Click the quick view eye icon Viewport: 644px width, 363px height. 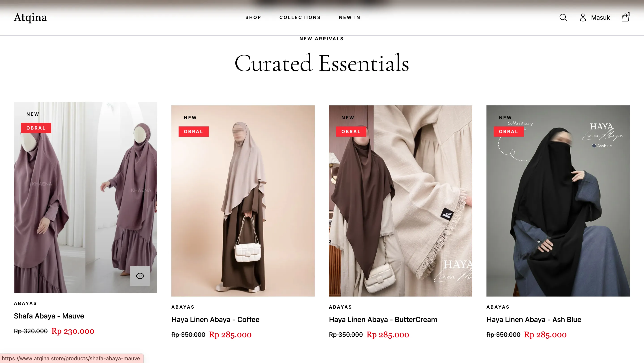(140, 276)
